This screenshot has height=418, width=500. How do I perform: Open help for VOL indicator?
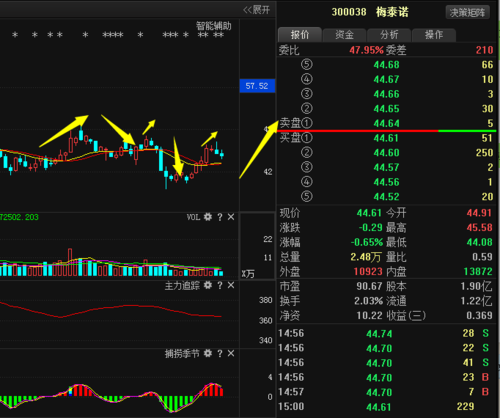pos(220,217)
